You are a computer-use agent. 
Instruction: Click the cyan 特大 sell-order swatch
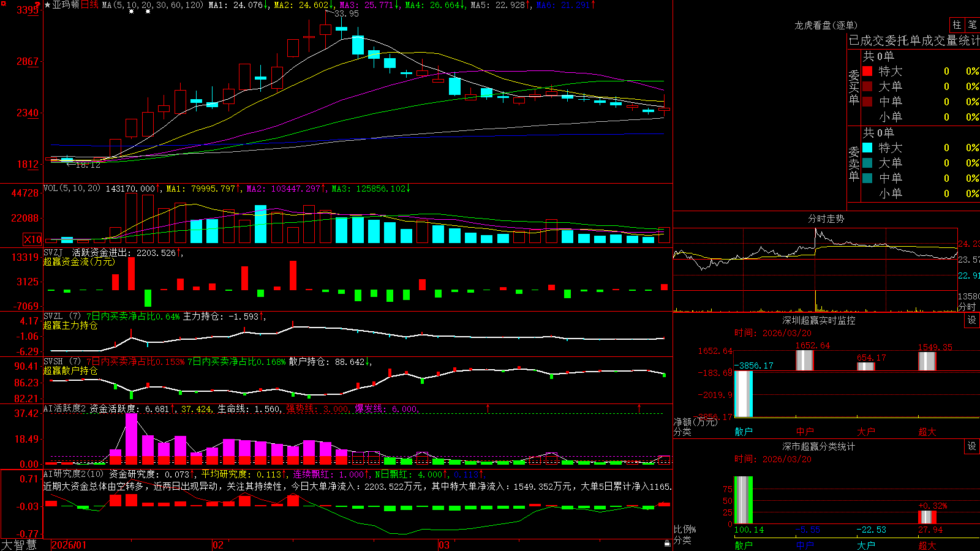[x=867, y=148]
